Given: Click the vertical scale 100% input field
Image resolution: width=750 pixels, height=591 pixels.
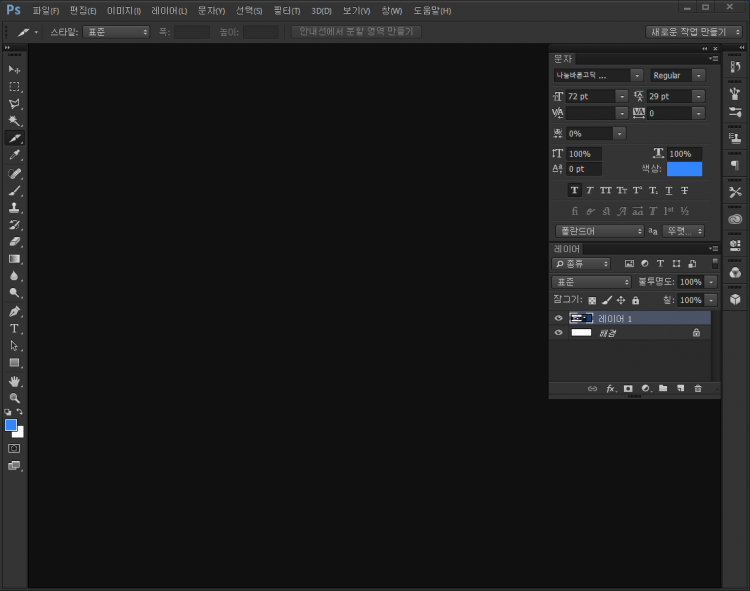Looking at the screenshot, I should tap(584, 154).
